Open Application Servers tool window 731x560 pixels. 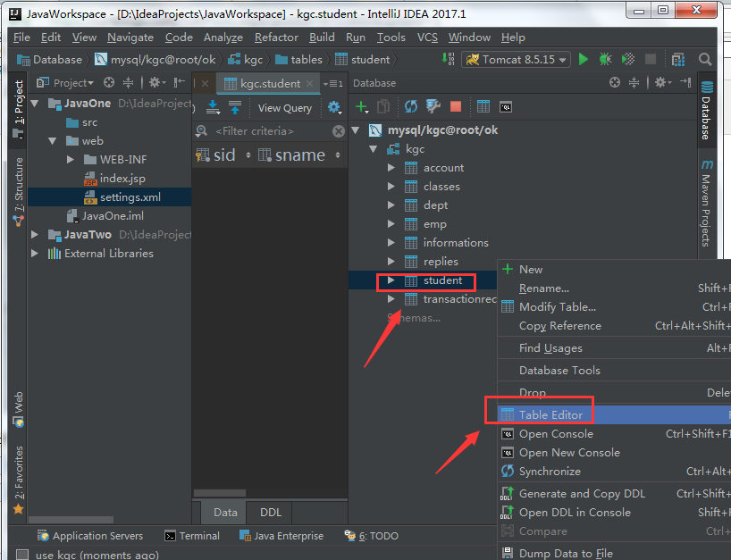pyautogui.click(x=90, y=536)
